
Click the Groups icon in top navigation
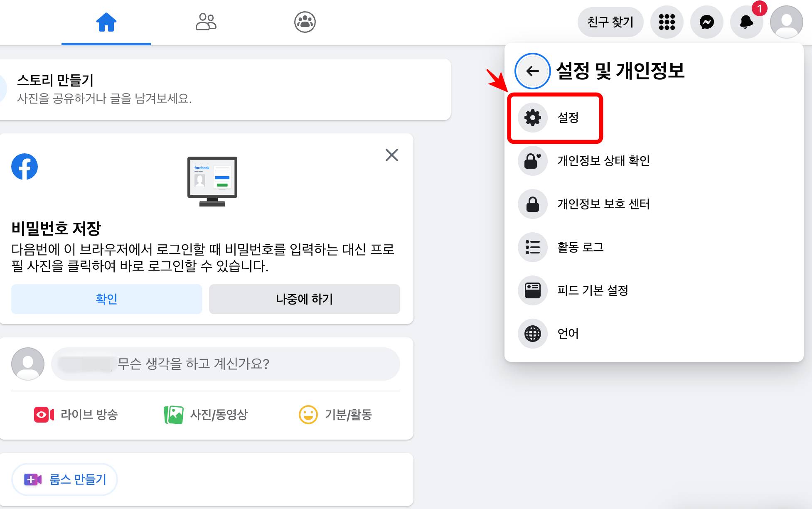(305, 22)
